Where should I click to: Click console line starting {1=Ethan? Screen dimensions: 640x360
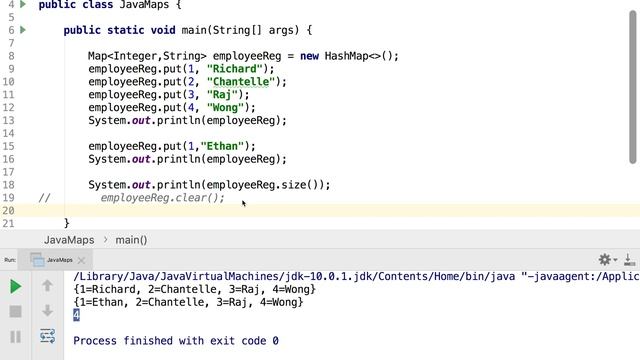189,302
